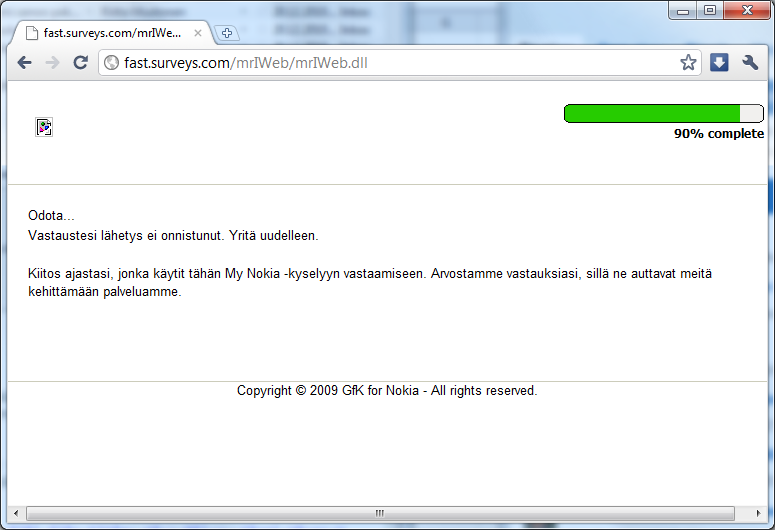775x530 pixels.
Task: Close the fast.surveys.com tab
Action: point(198,33)
